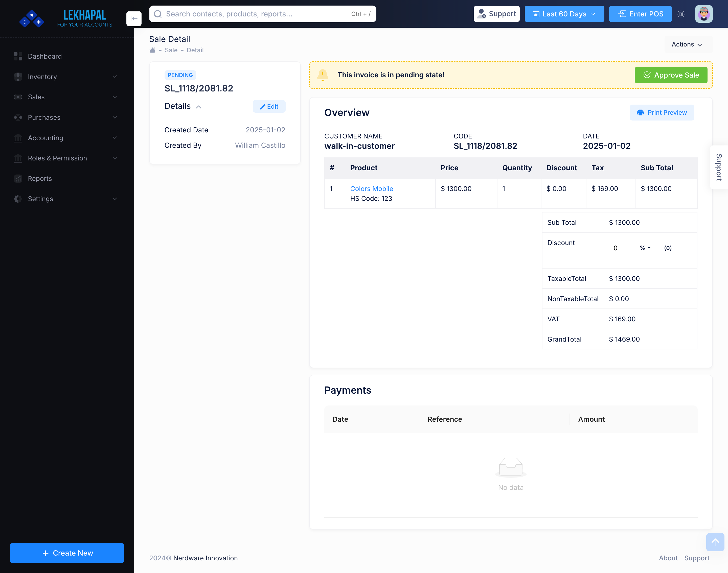Viewport: 728px width, 573px height.
Task: Select the Purchases sidebar icon
Action: [x=17, y=117]
